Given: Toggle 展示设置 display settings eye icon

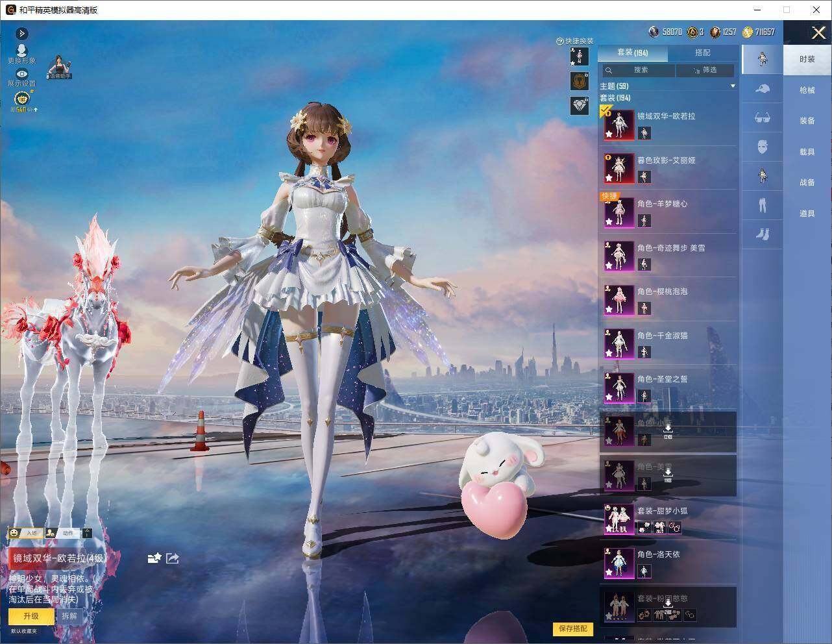Looking at the screenshot, I should click(21, 77).
